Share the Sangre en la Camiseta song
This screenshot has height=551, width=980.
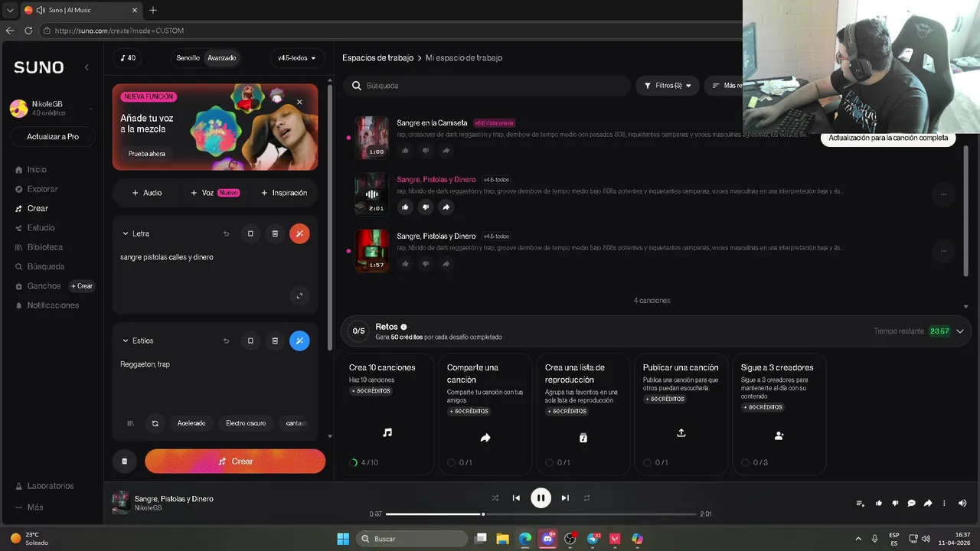pos(446,150)
